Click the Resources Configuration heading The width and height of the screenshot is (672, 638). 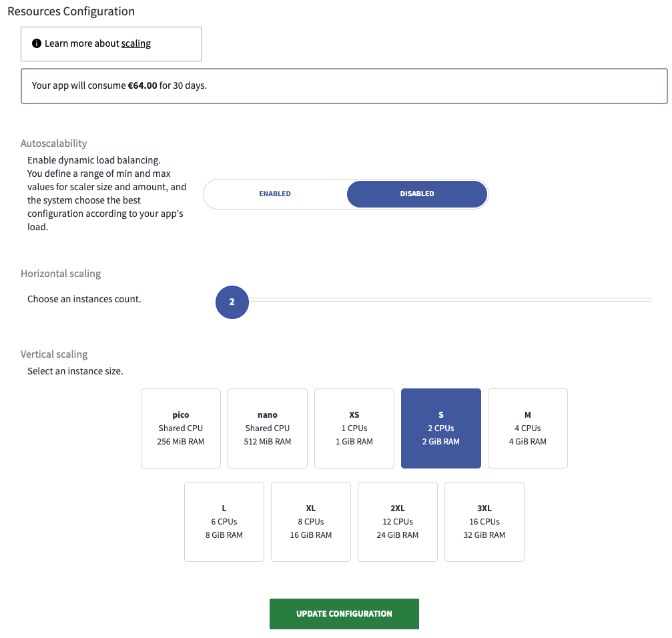tap(71, 11)
